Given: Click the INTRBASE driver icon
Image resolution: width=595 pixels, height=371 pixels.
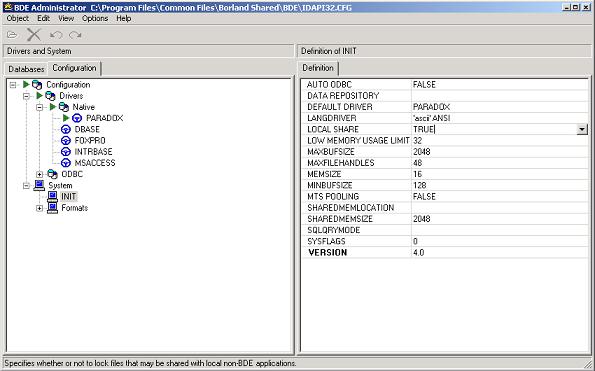Looking at the screenshot, I should point(66,152).
